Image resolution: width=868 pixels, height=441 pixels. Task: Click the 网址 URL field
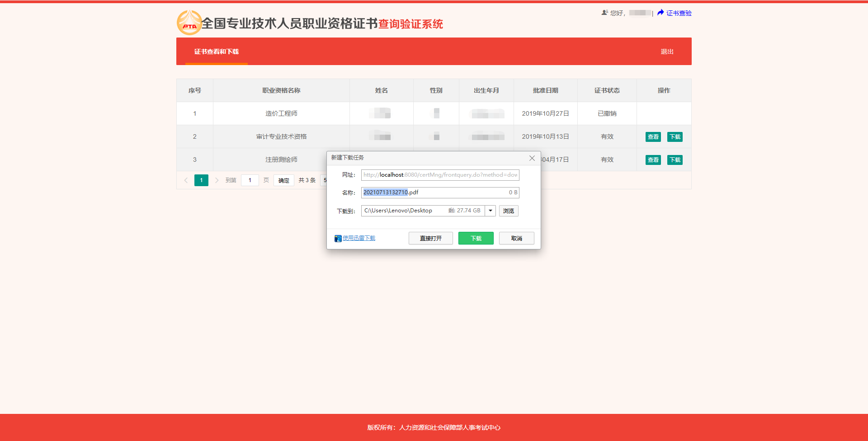click(440, 175)
